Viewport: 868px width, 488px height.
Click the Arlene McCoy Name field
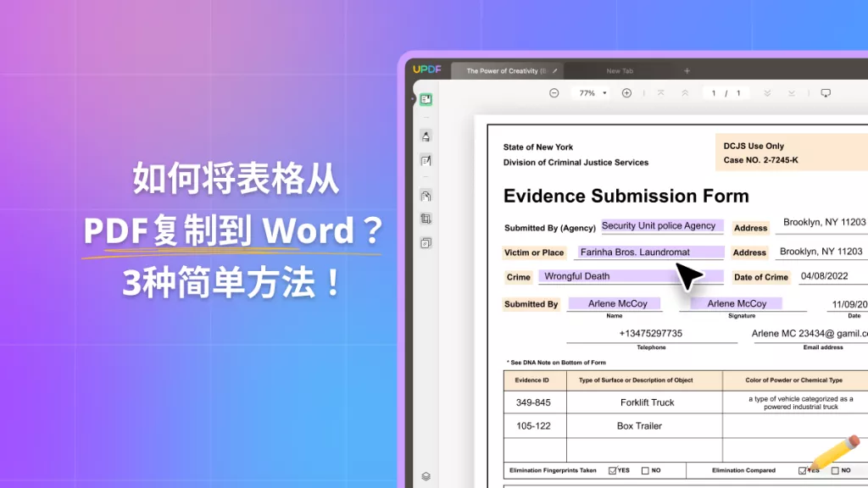pyautogui.click(x=615, y=304)
